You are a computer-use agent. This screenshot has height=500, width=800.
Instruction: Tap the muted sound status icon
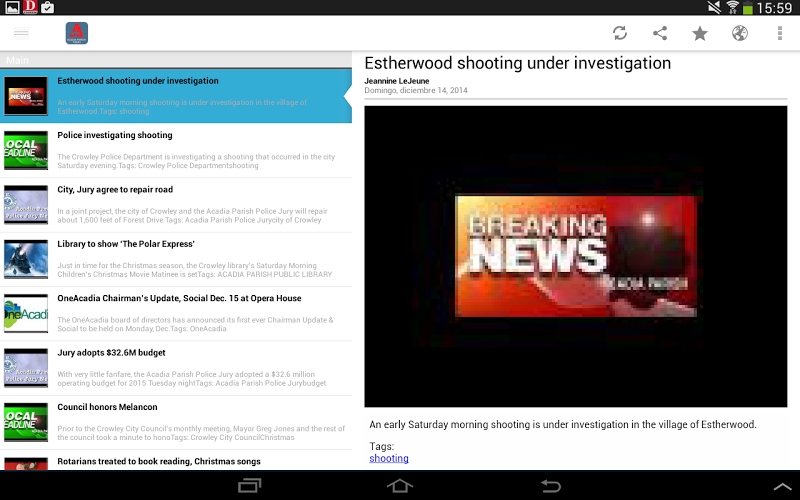pyautogui.click(x=714, y=8)
